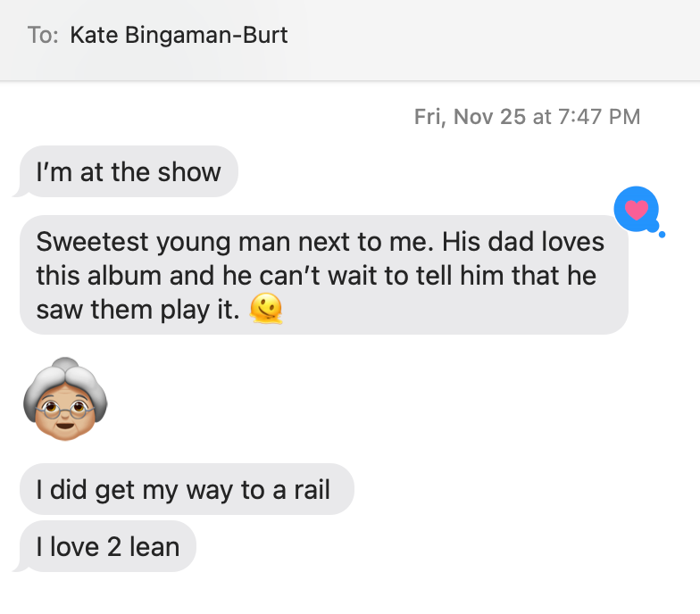Click the "To:" label in header
700x614 pixels.
click(x=43, y=36)
